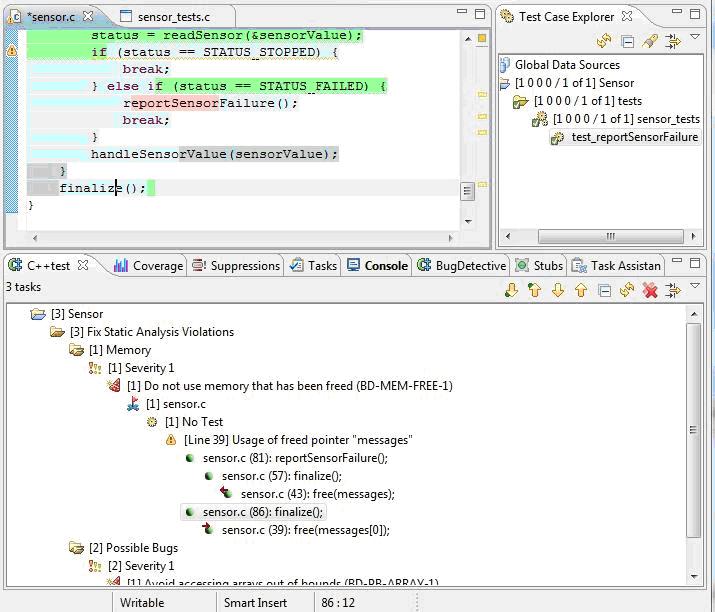Click collapse all icon in C++test toolbar
This screenshot has width=715, height=612.
click(x=604, y=290)
